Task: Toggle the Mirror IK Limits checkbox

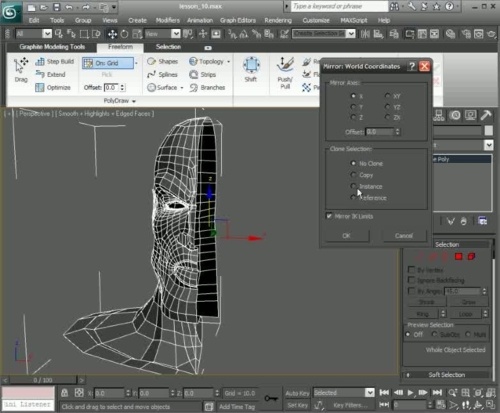Action: point(329,216)
